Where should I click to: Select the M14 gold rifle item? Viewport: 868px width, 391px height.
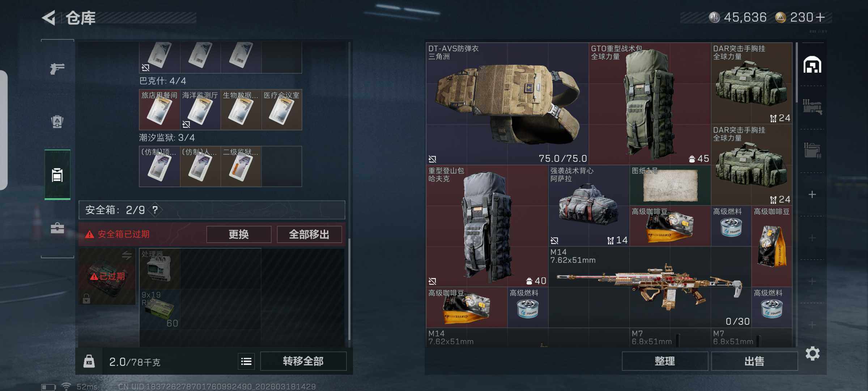click(650, 287)
